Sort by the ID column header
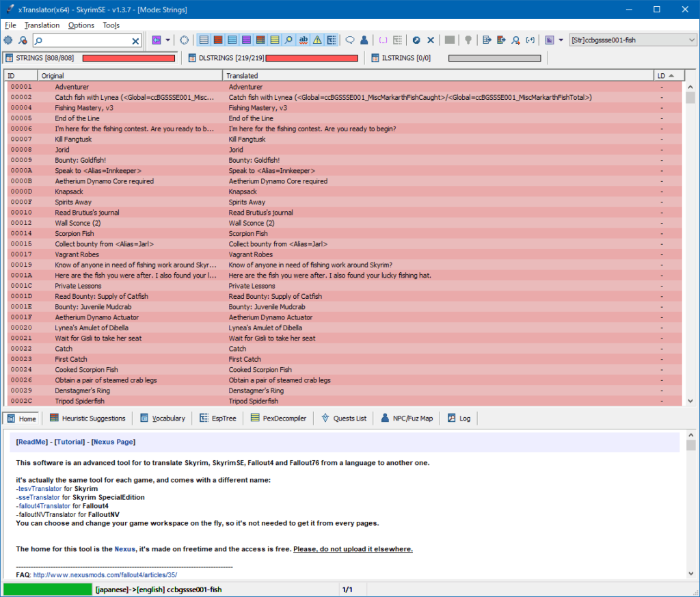The image size is (700, 597). click(x=21, y=75)
